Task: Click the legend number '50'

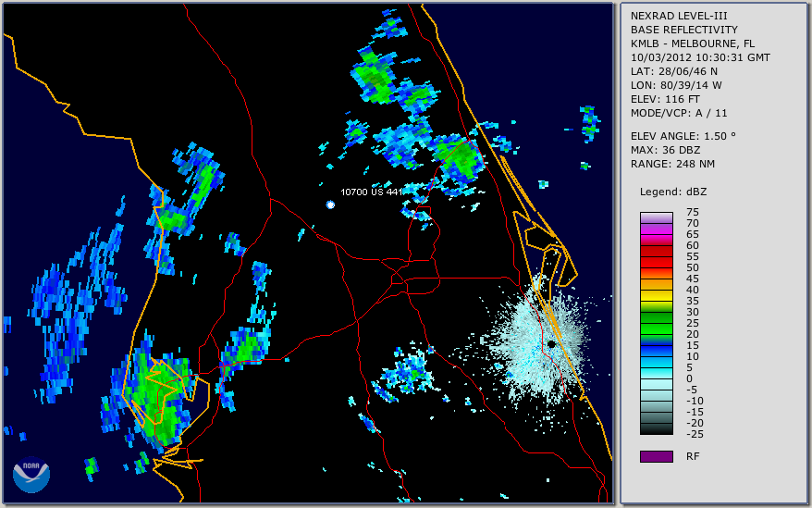Action: [693, 267]
